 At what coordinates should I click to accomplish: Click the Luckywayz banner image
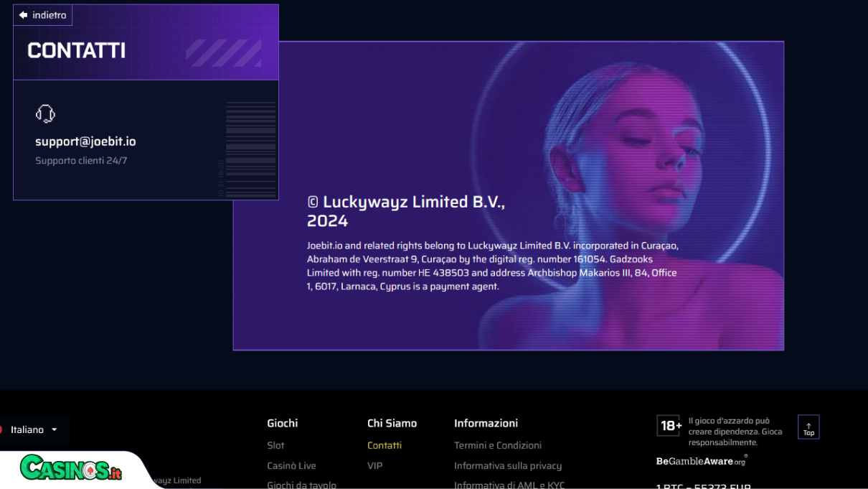click(x=508, y=195)
